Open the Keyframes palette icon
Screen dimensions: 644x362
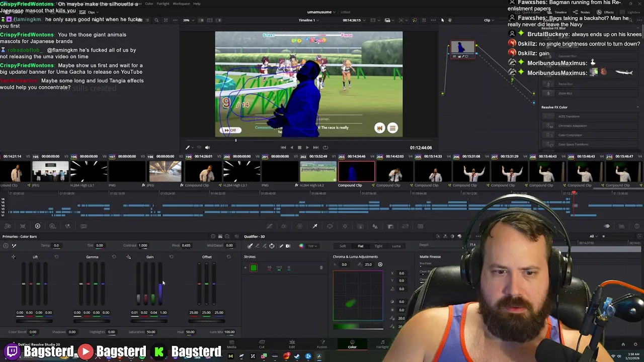coord(607,226)
